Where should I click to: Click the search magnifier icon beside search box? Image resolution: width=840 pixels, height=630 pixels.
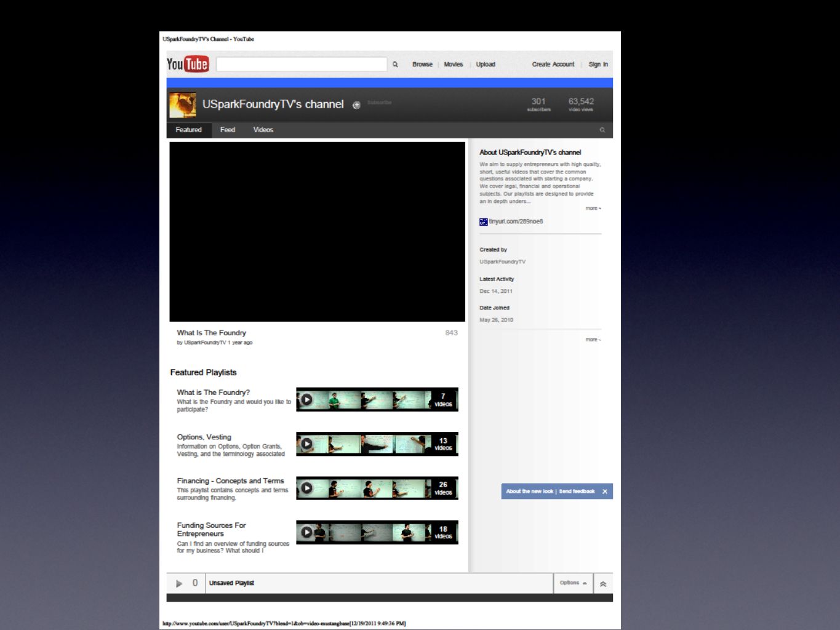coord(395,65)
